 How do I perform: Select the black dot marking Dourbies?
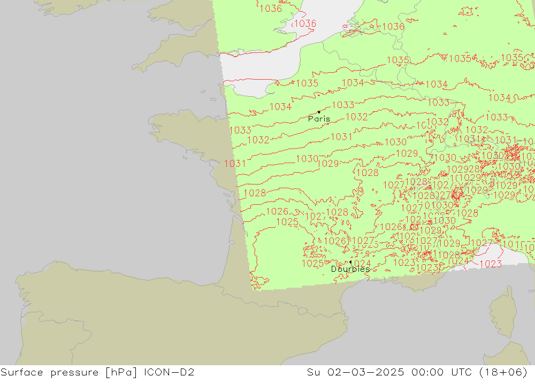tap(350, 262)
